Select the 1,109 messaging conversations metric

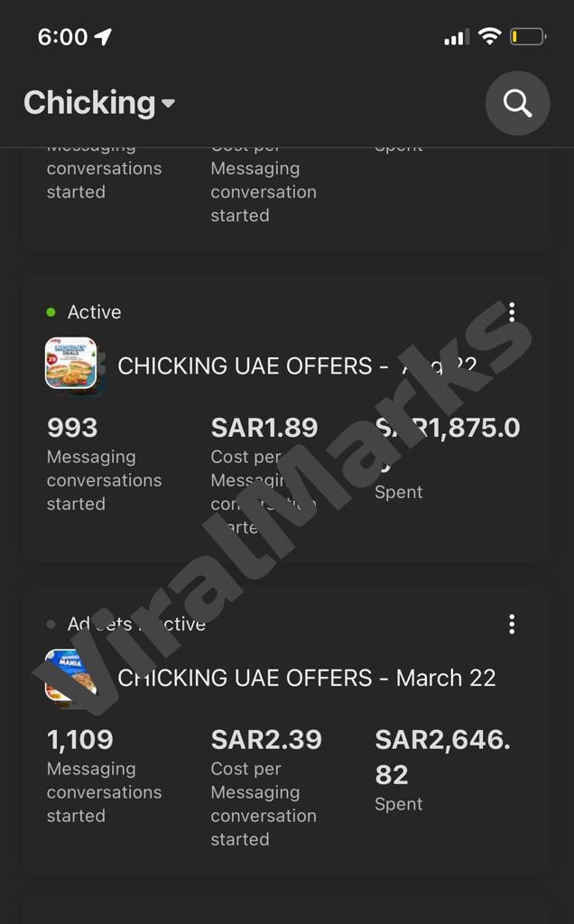[80, 740]
